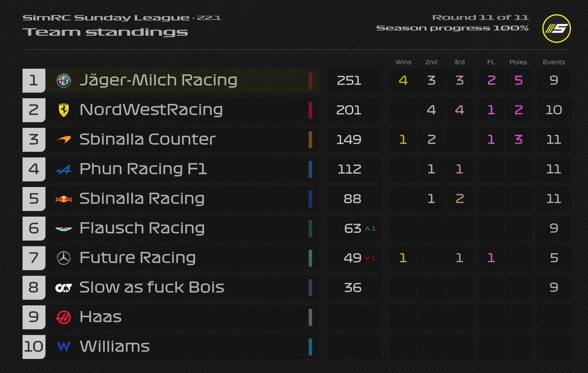Click the McLaren logo beside Sbinalla Counter

(64, 140)
